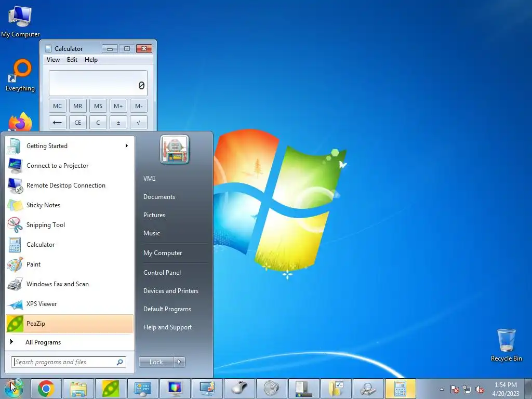Open Getting Started from the Start menu
Viewport: 532px width, 399px height.
70,146
